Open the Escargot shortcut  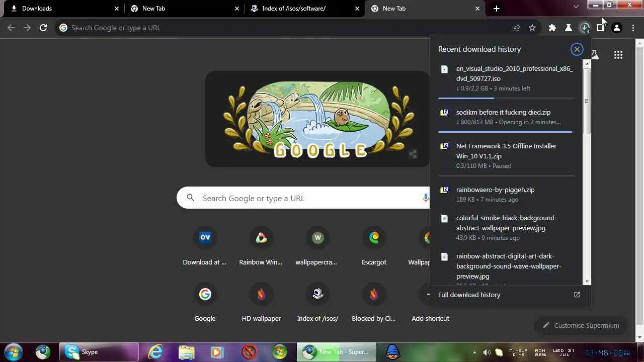[374, 245]
